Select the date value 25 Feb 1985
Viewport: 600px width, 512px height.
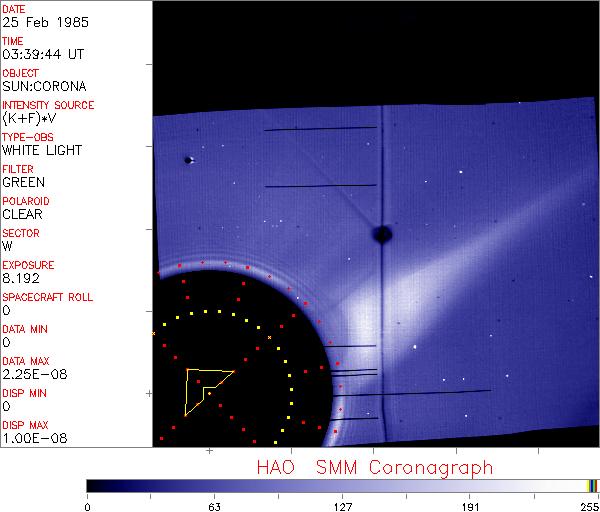click(x=45, y=22)
